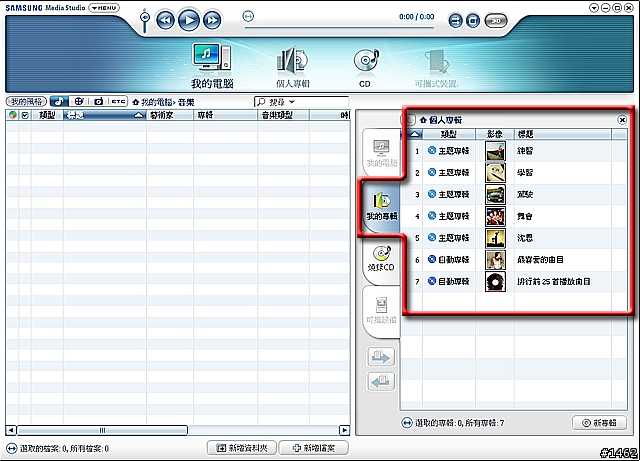
Task: Click the 音樂 breadcrumb text
Action: 186,102
